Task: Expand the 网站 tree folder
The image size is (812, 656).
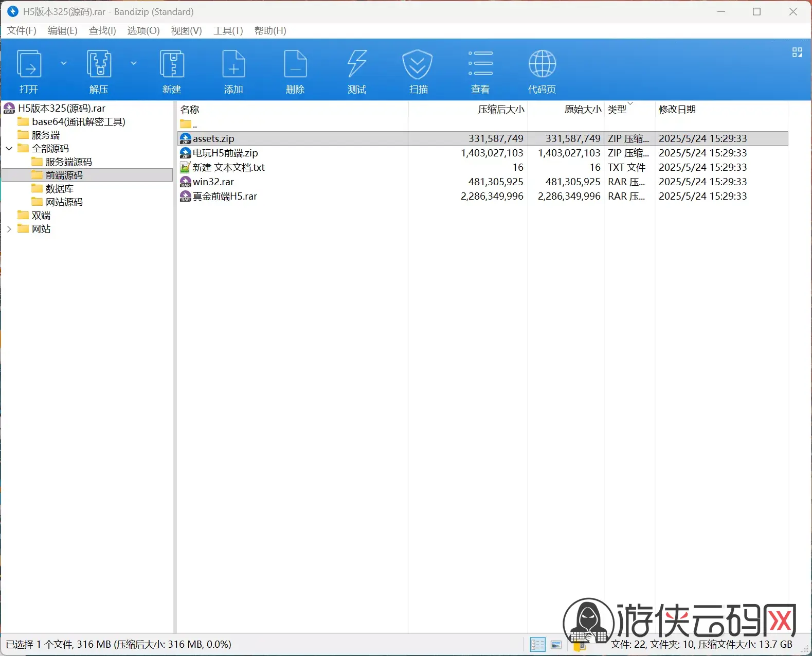Action: [x=9, y=229]
